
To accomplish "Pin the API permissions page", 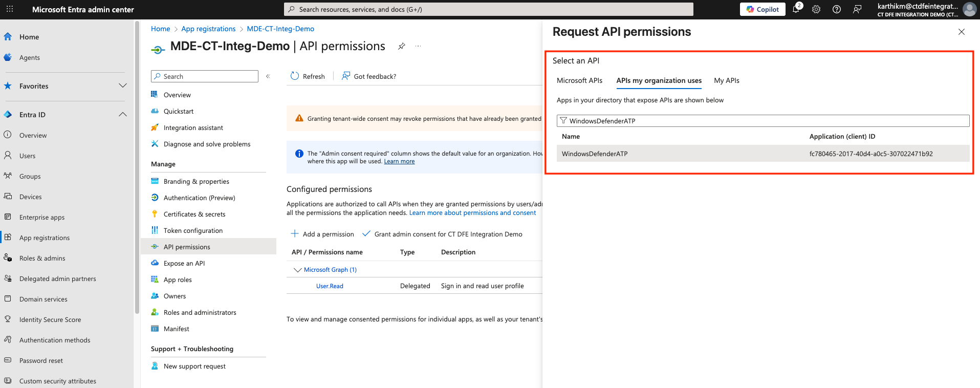I will tap(402, 47).
